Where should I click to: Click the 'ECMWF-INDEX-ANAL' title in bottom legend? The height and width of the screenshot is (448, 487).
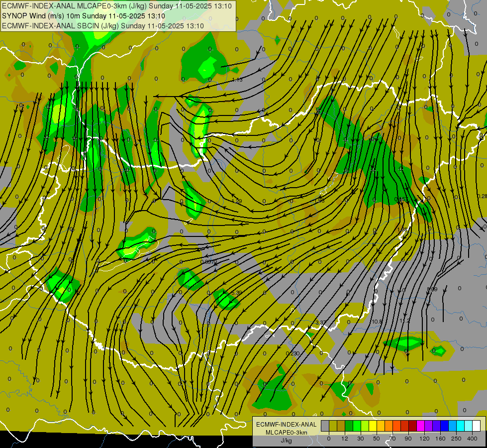[x=286, y=425]
